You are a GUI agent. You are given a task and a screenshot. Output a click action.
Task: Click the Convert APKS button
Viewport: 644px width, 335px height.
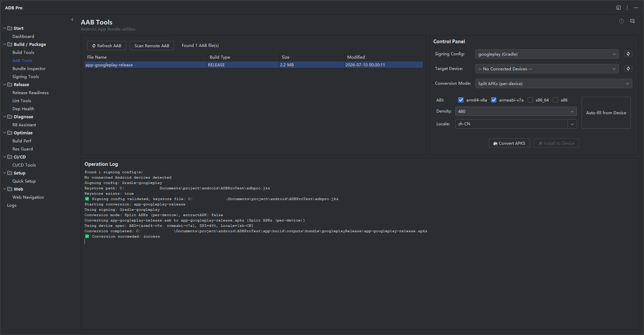(x=509, y=143)
